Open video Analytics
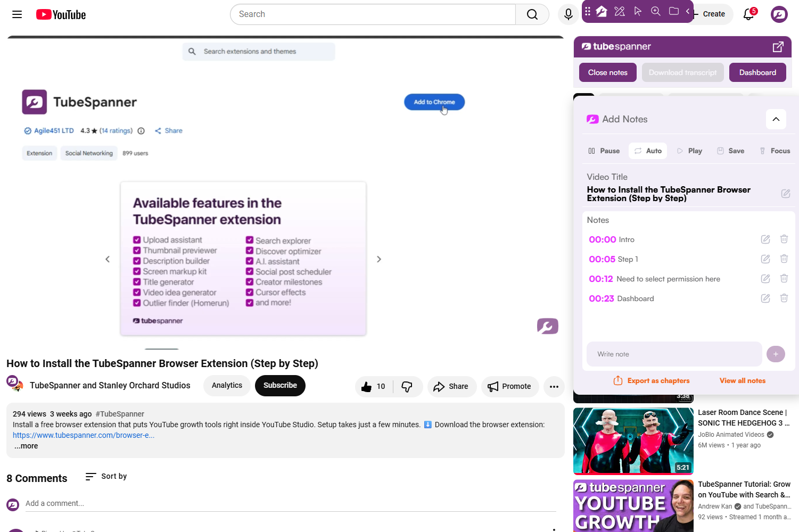The image size is (799, 532). point(227,386)
